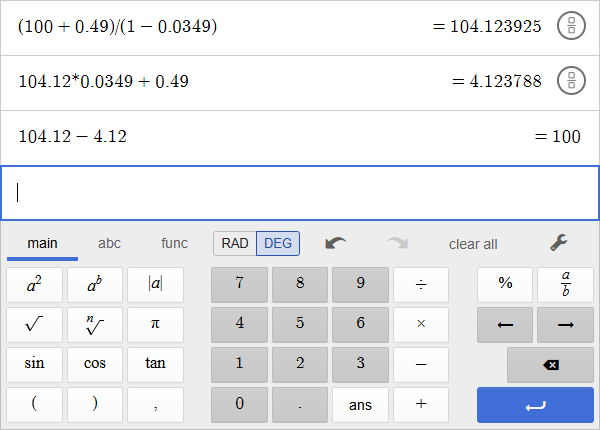Click the multiplication operator key
Screen dimensions: 600x430
coord(421,325)
